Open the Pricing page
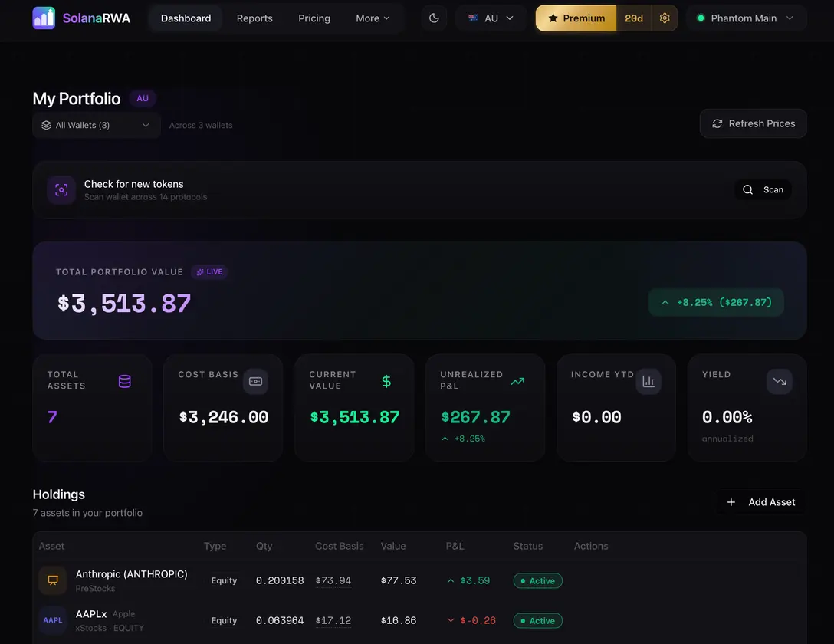Image resolution: width=834 pixels, height=644 pixels. click(x=314, y=18)
